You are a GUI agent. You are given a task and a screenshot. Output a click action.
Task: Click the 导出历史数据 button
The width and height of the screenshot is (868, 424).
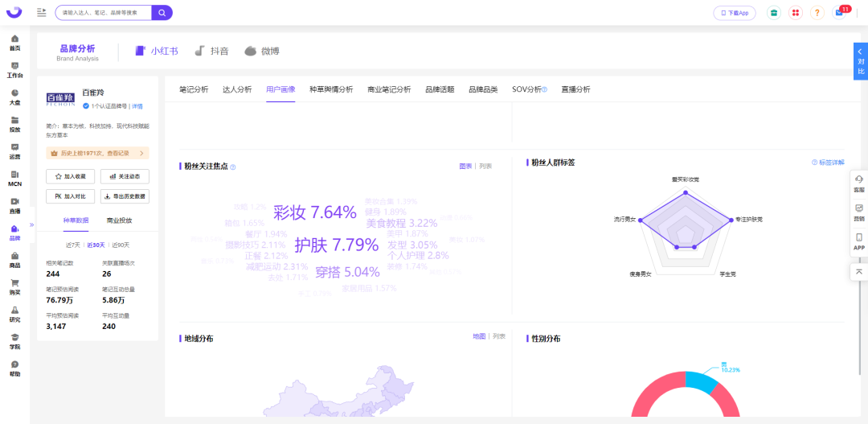coord(125,196)
